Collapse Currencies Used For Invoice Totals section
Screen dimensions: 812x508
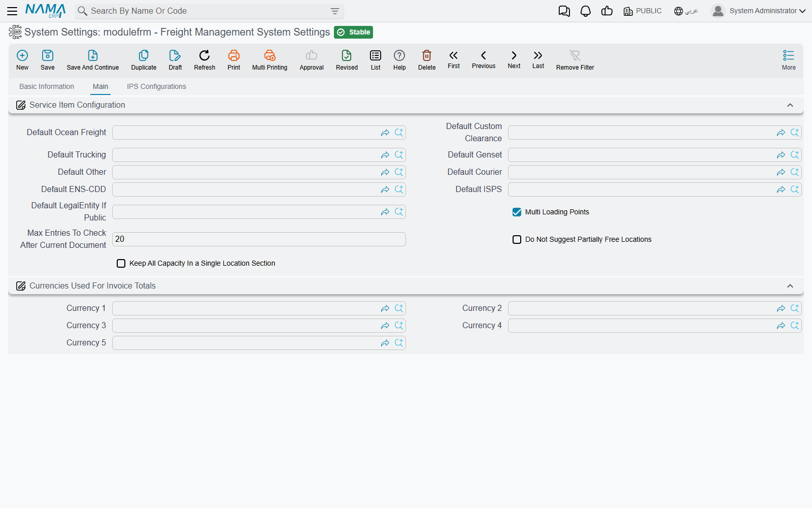(790, 286)
